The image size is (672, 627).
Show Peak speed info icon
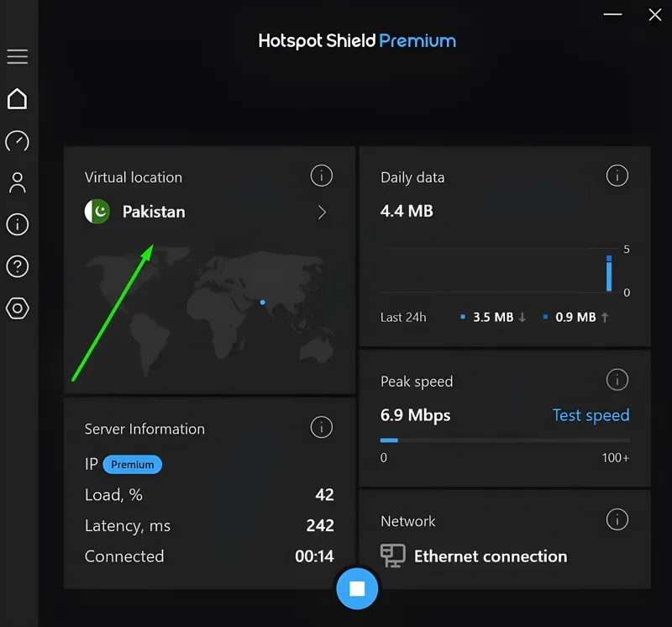617,380
